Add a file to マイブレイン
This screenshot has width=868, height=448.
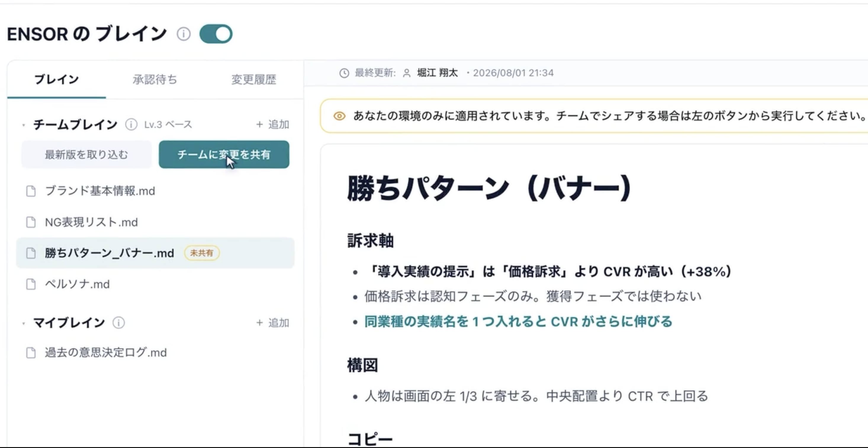pos(273,323)
